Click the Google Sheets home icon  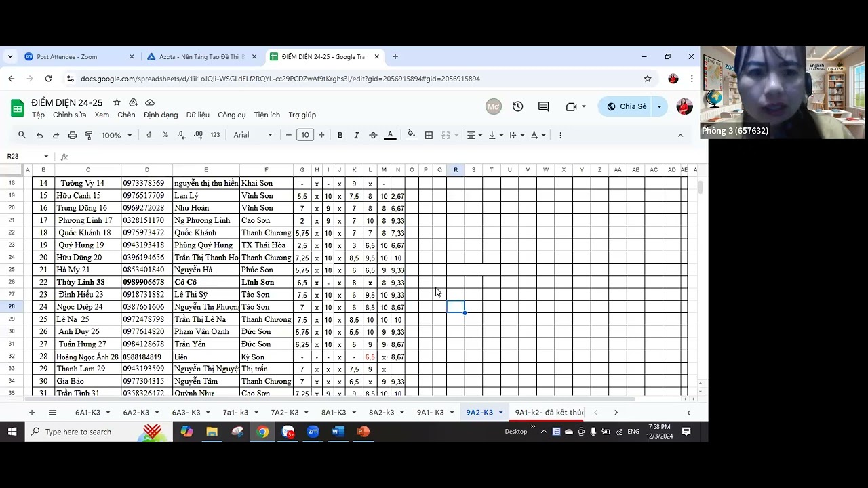point(18,107)
